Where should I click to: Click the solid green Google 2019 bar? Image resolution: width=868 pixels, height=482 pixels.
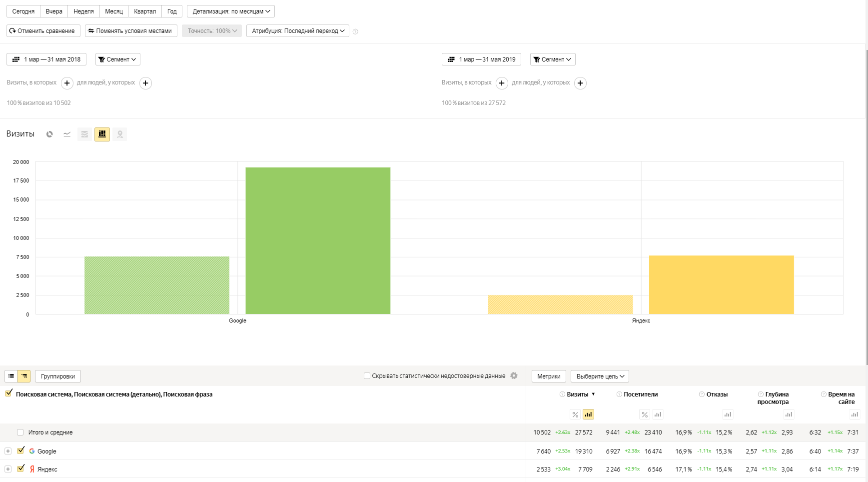(318, 241)
